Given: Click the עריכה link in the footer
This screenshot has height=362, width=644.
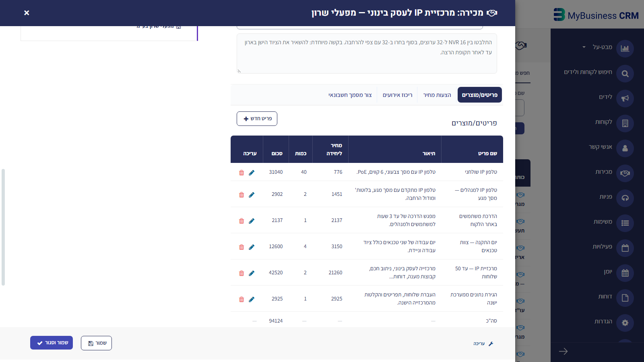Looking at the screenshot, I should tap(483, 343).
